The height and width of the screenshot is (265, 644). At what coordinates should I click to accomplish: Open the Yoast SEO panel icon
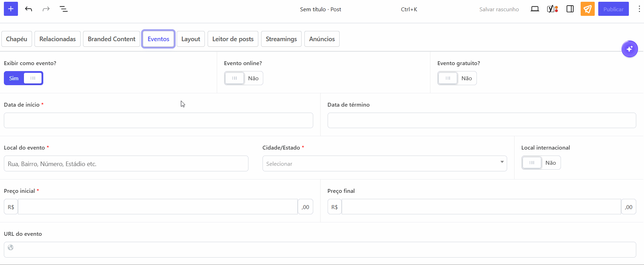click(552, 9)
